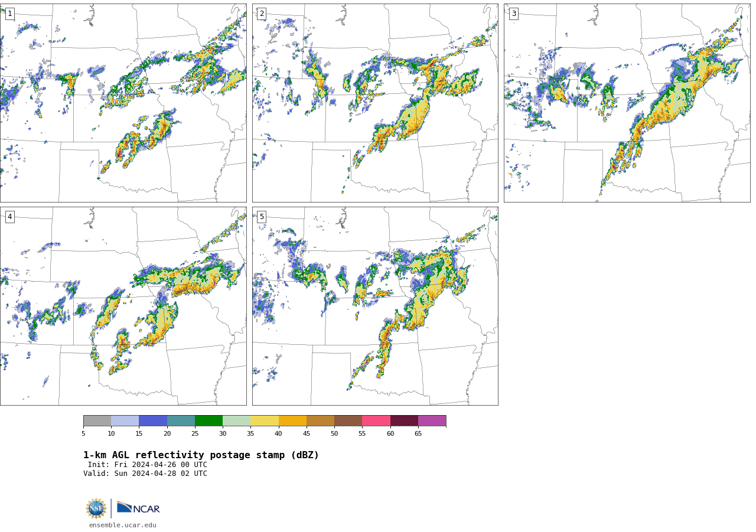Click the tan 45-50 dBZ swatch
The width and height of the screenshot is (756, 532).
(x=320, y=420)
